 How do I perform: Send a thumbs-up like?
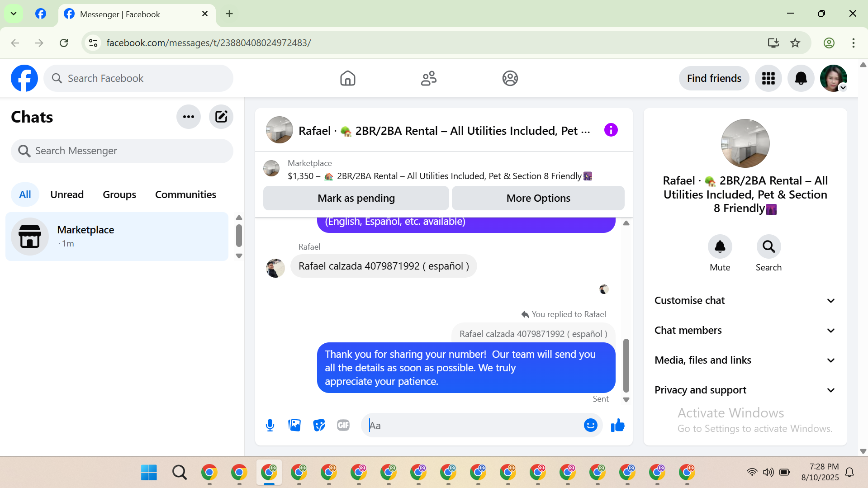click(617, 425)
